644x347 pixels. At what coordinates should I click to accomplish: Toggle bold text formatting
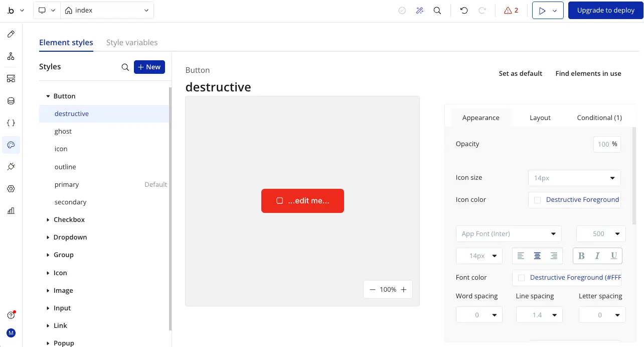click(581, 256)
